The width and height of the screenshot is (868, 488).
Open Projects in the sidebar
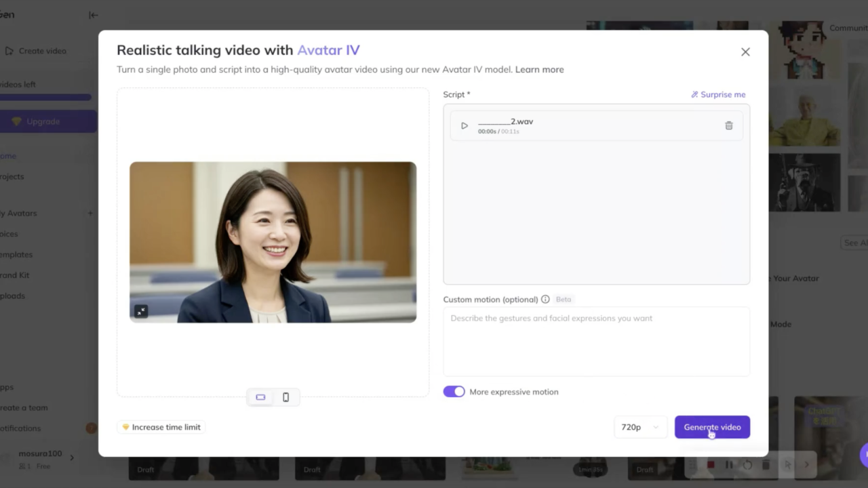(12, 176)
